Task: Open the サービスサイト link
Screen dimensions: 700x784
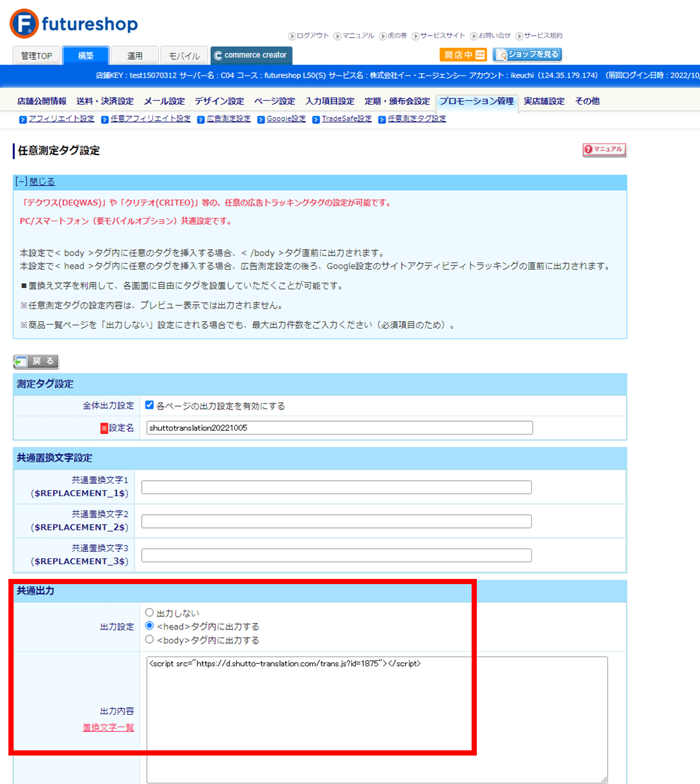Action: 443,36
